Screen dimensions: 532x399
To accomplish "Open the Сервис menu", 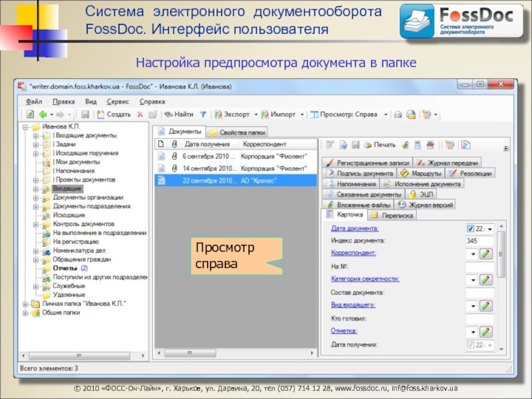I will [118, 102].
